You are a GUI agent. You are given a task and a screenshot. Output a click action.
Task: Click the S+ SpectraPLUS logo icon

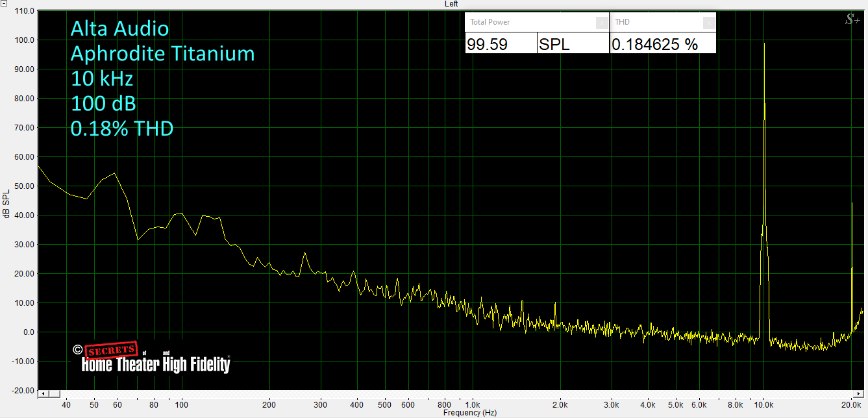pos(852,20)
